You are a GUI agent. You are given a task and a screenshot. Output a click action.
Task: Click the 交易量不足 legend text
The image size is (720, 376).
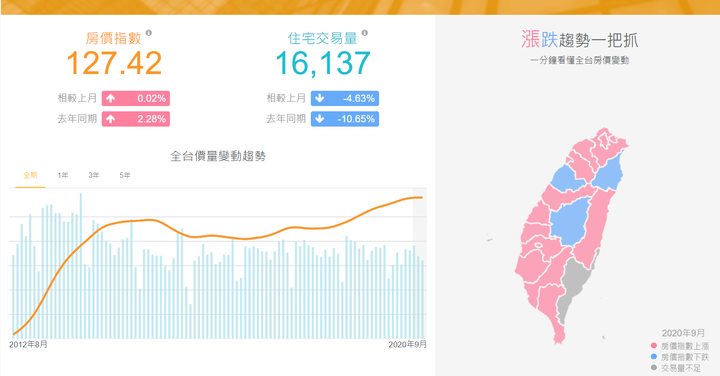681,368
